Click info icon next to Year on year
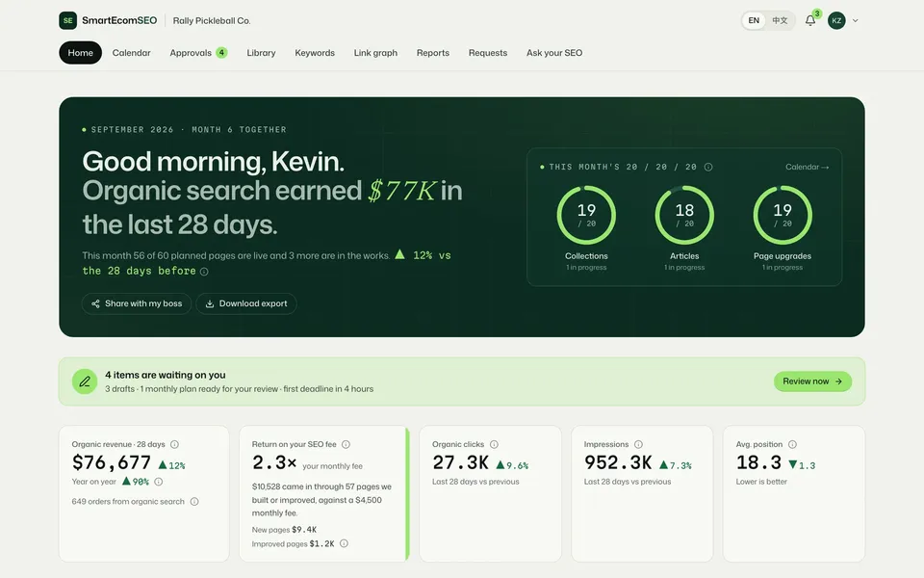Screen dimensions: 924x578 (159, 482)
